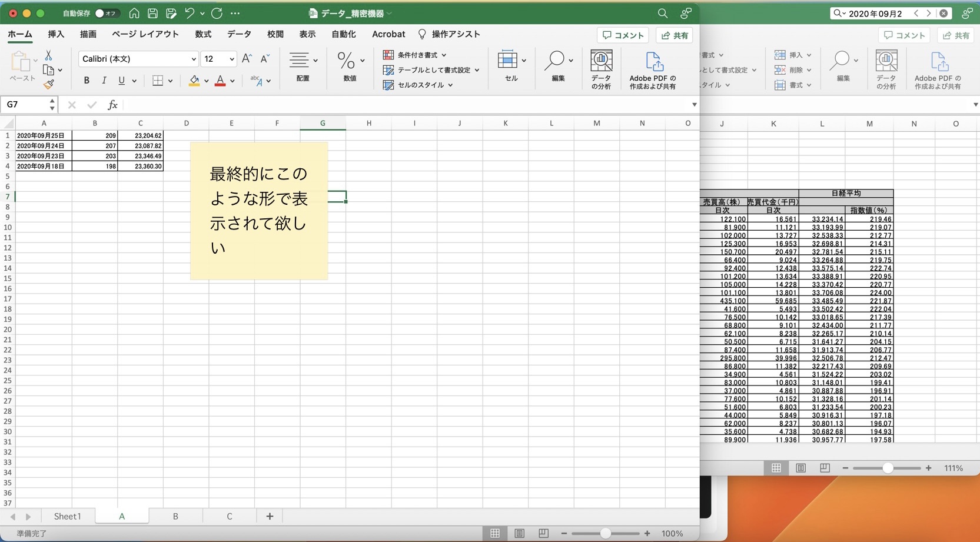Open the font size 12 dropdown
980x542 pixels.
(232, 59)
